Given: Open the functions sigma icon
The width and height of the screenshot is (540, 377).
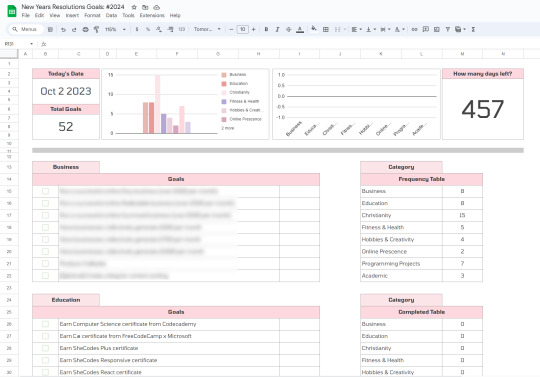Looking at the screenshot, I should pos(473,30).
